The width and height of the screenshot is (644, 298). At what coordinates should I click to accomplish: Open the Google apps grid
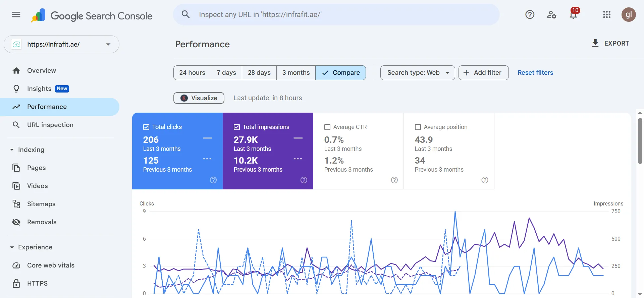[x=606, y=15]
